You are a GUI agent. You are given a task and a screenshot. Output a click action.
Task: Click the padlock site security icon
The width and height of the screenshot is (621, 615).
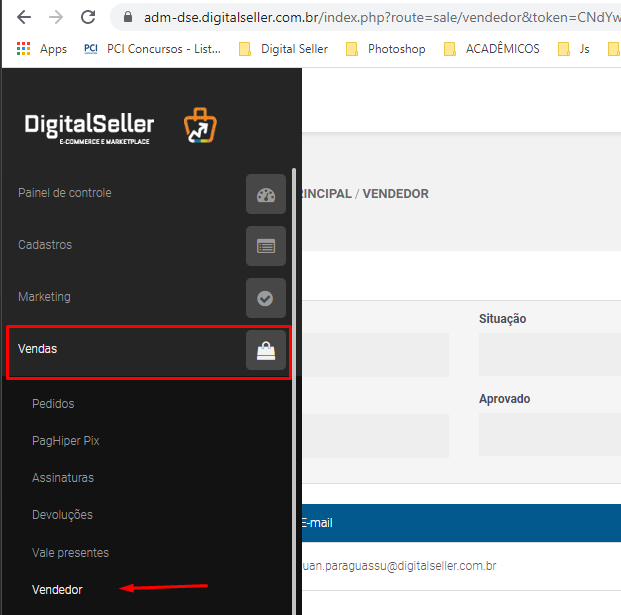point(128,17)
